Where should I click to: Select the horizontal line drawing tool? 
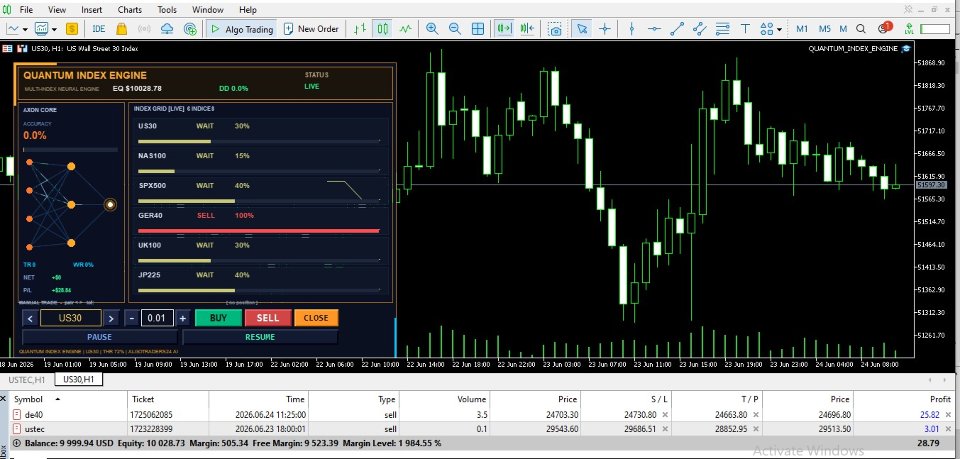pos(654,28)
